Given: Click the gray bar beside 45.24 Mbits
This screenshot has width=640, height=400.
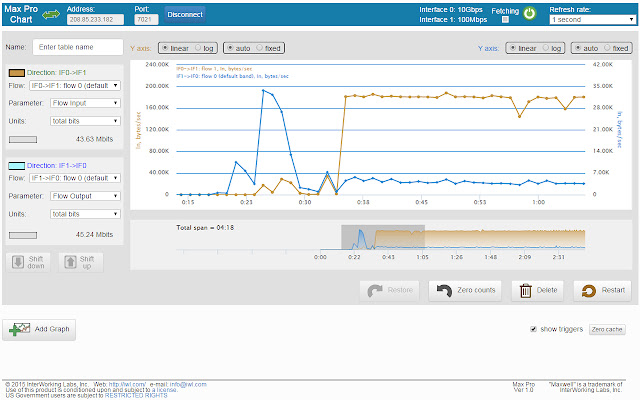Looking at the screenshot, I should click(23, 235).
